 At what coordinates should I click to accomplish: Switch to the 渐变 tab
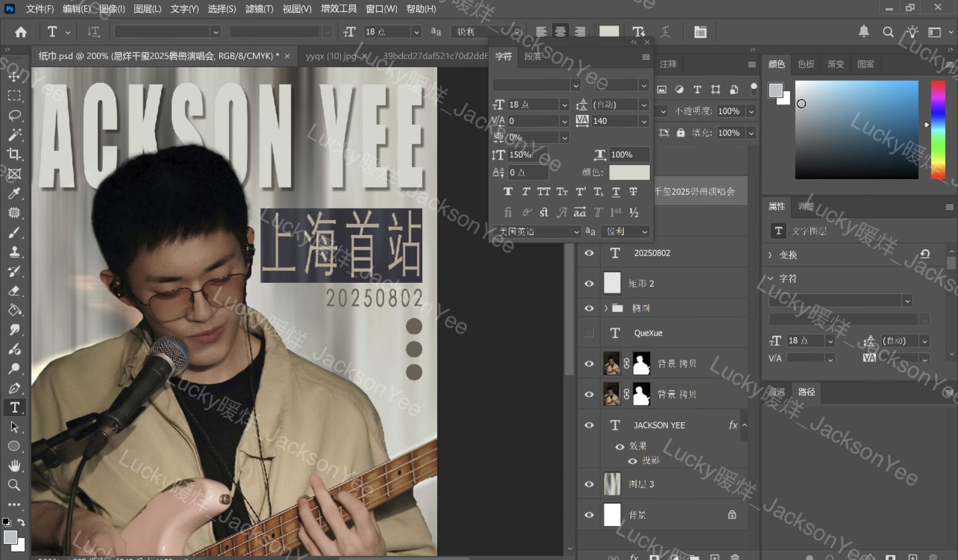coord(835,64)
